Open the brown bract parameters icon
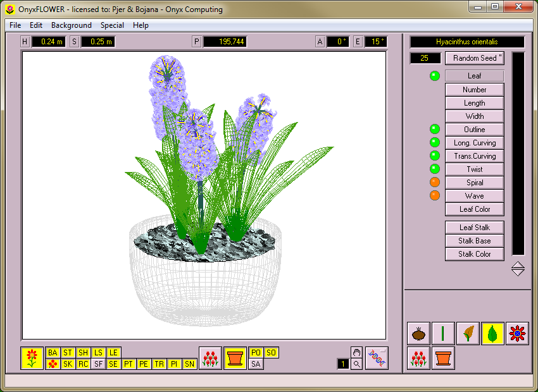Image resolution: width=538 pixels, height=392 pixels. (468, 333)
